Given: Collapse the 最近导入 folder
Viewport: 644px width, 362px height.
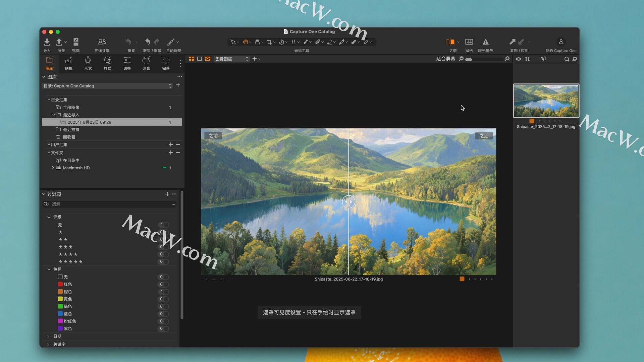Looking at the screenshot, I should pyautogui.click(x=54, y=115).
